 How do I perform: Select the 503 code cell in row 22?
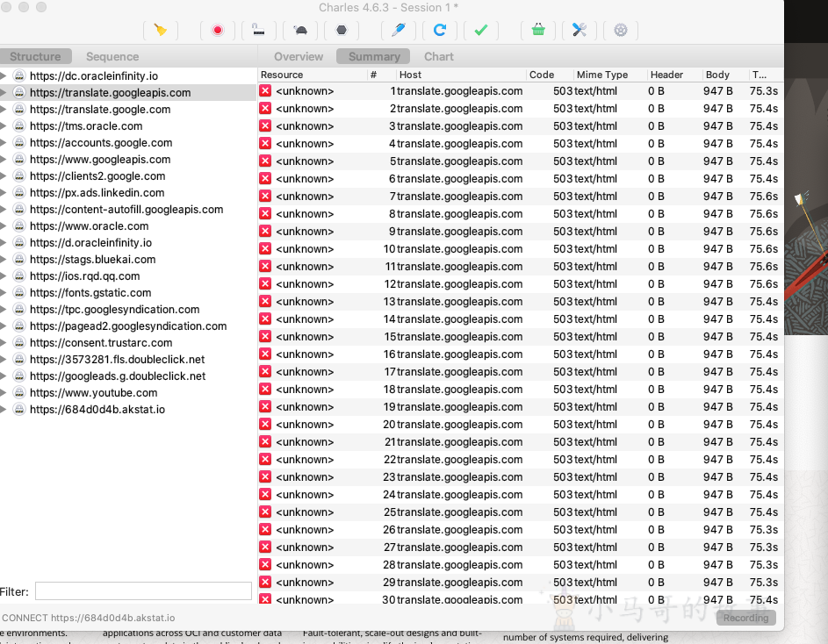pyautogui.click(x=563, y=459)
